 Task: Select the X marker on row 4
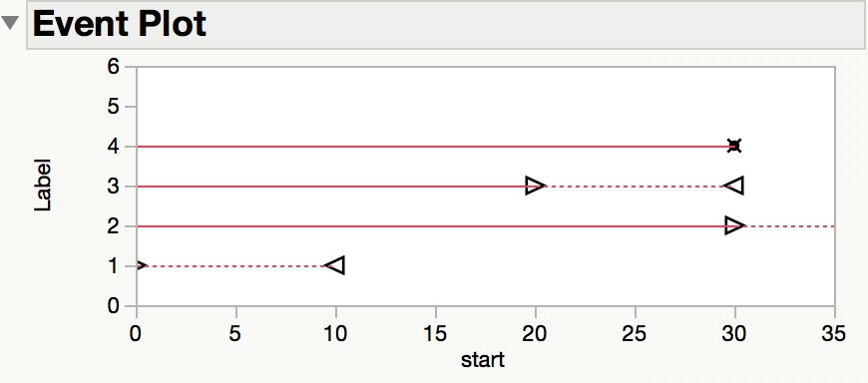pos(734,146)
